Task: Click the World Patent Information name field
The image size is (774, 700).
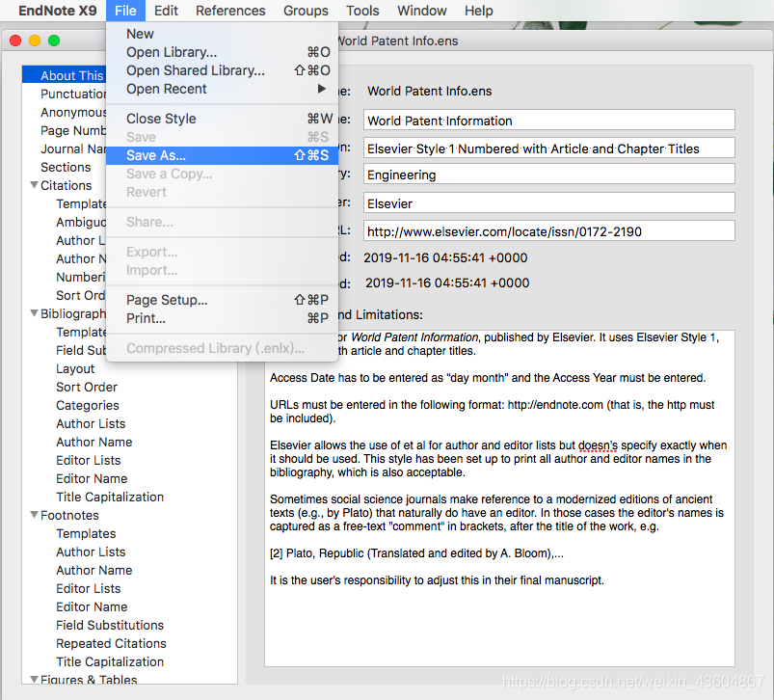Action: click(548, 120)
